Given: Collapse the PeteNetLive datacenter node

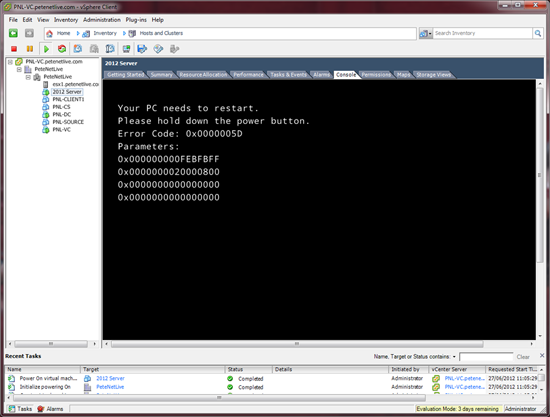Looking at the screenshot, I should (x=19, y=69).
